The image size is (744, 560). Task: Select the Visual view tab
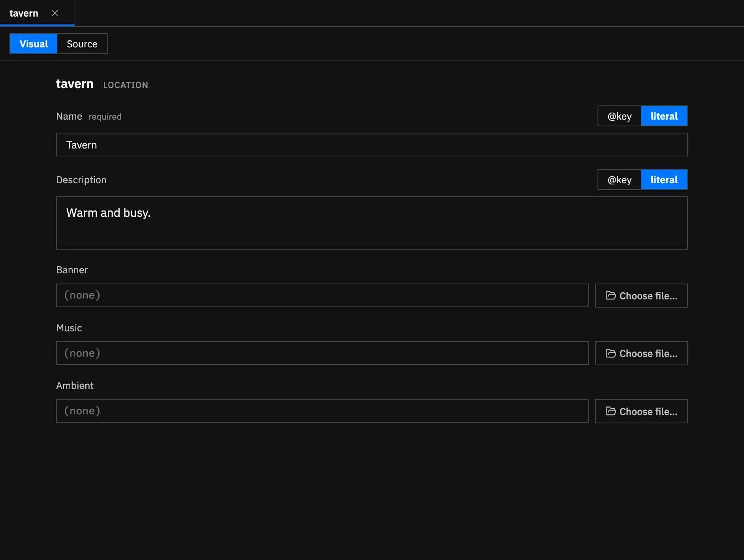coord(34,44)
